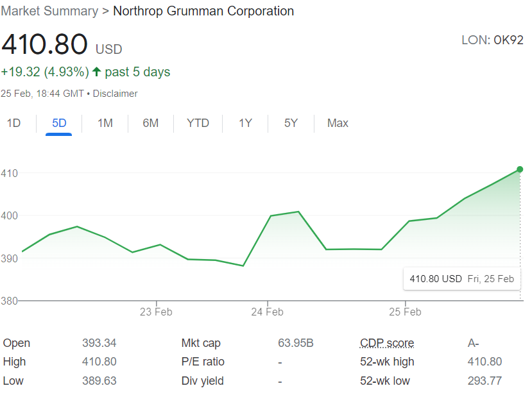Open the 1M chart range
Viewport: 532px width, 395px height.
pyautogui.click(x=105, y=123)
